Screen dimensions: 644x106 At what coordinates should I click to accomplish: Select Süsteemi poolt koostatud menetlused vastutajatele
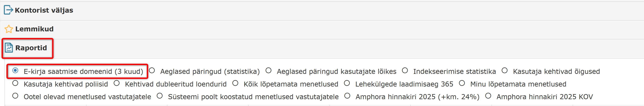(x=160, y=96)
